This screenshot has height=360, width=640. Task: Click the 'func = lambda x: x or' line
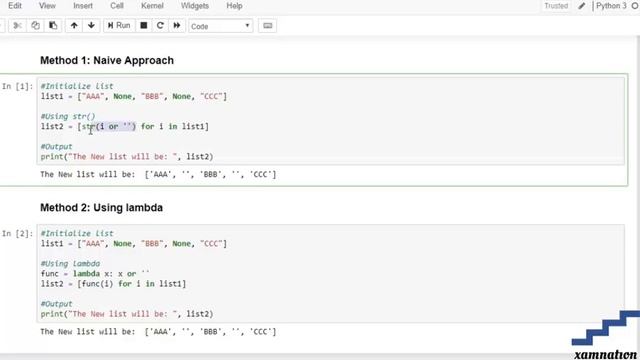95,273
